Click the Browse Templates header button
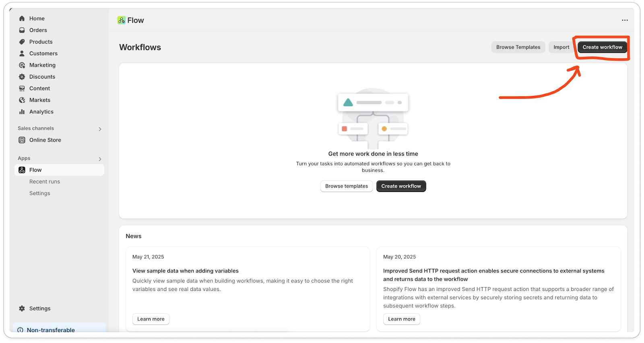 click(518, 47)
